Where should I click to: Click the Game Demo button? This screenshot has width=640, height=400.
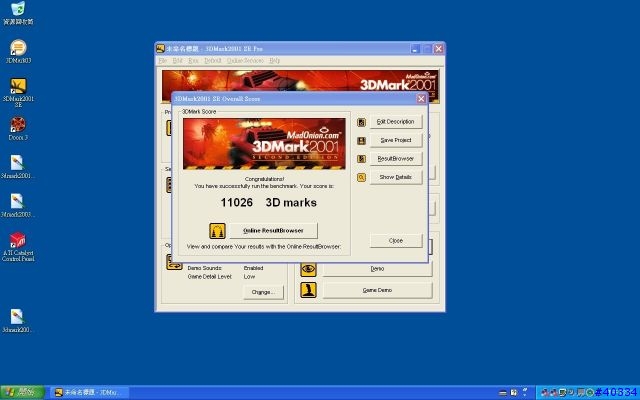(377, 290)
